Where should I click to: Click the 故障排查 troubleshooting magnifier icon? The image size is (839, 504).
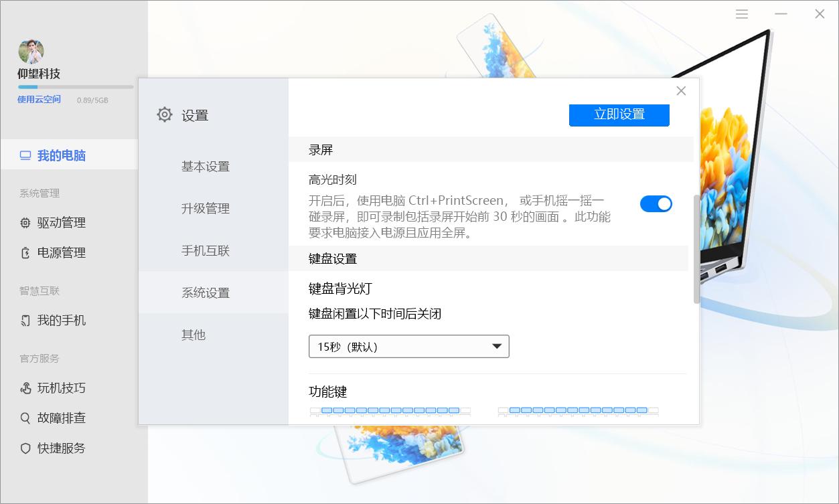point(27,418)
